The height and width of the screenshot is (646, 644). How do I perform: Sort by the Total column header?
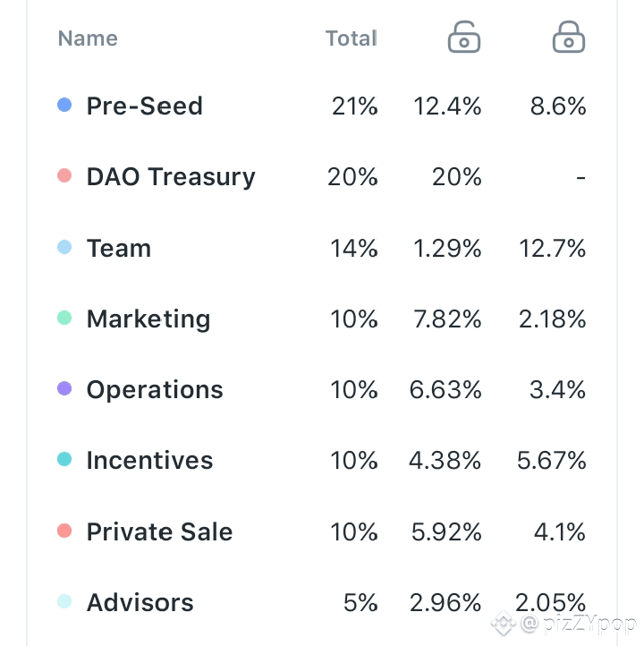pos(351,38)
